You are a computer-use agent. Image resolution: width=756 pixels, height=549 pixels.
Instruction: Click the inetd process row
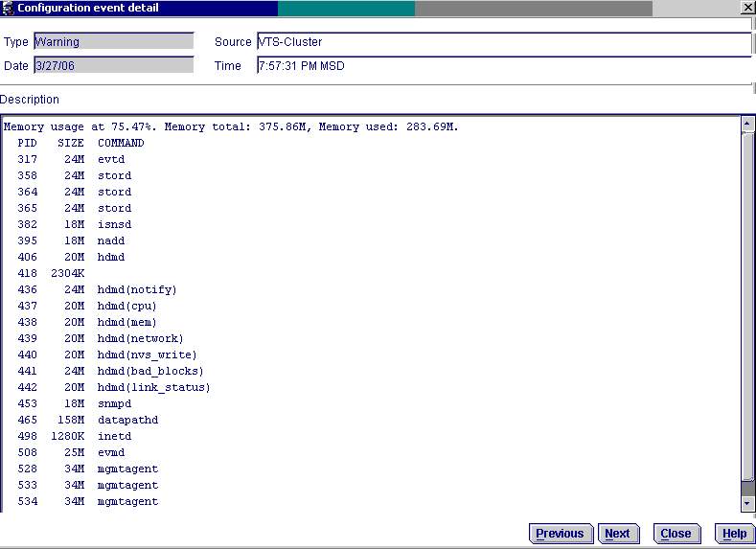pos(114,436)
